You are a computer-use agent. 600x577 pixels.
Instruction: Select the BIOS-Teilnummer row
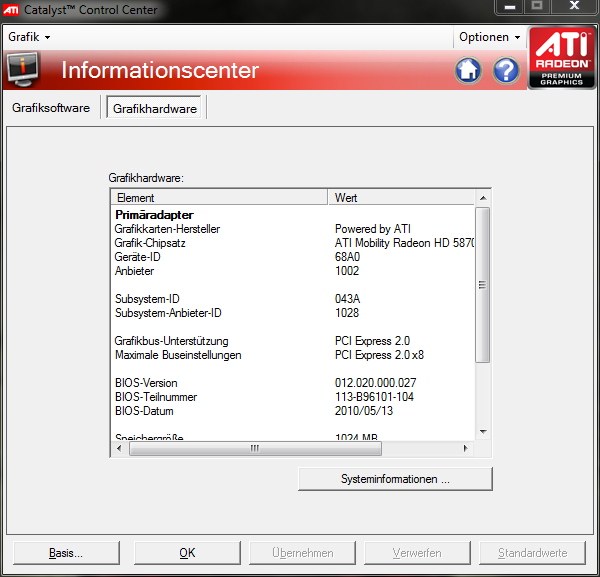tap(293, 397)
